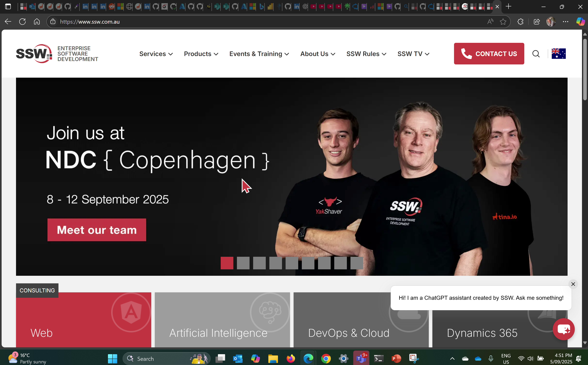Open the browser profile avatar
The width and height of the screenshot is (588, 365).
551,22
